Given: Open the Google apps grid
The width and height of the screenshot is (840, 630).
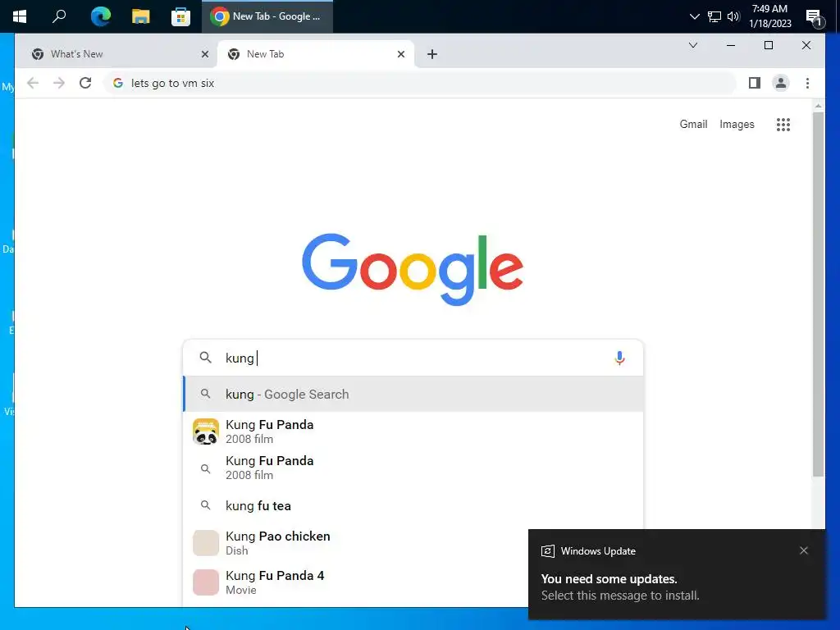Looking at the screenshot, I should tap(783, 125).
